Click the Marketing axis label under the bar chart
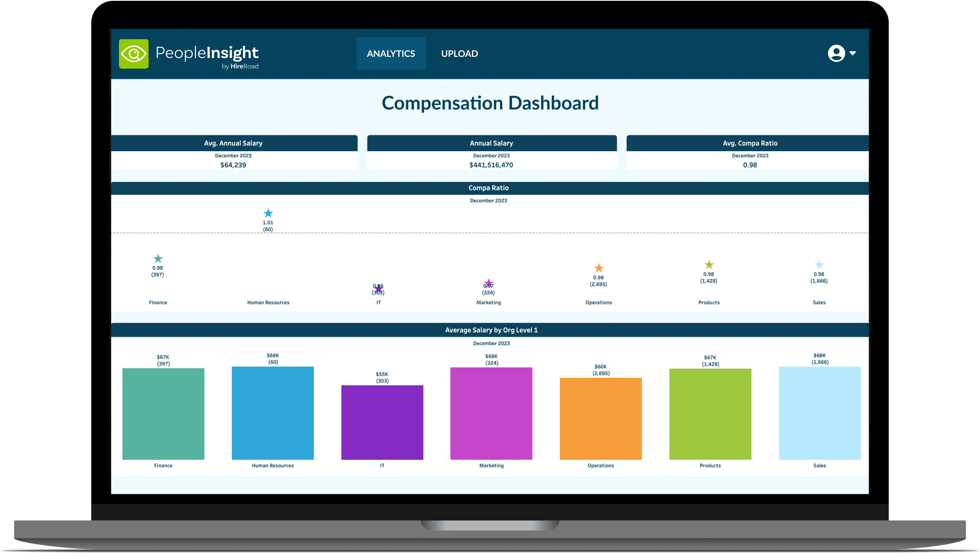Screen dimensions: 980x553 492,466
